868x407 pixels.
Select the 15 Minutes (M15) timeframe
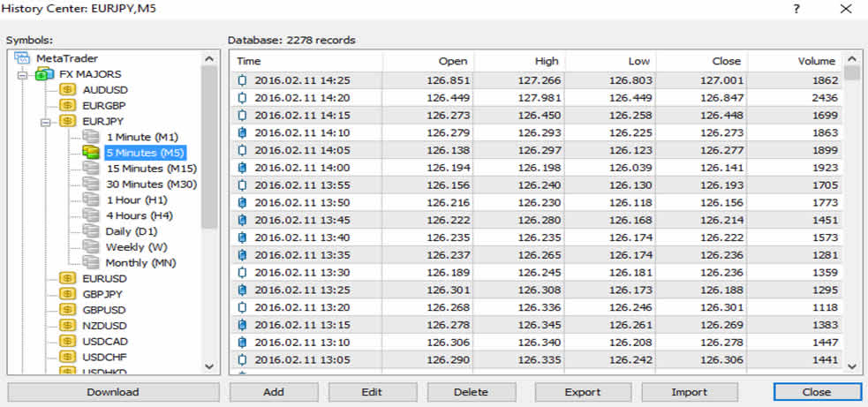pyautogui.click(x=151, y=169)
